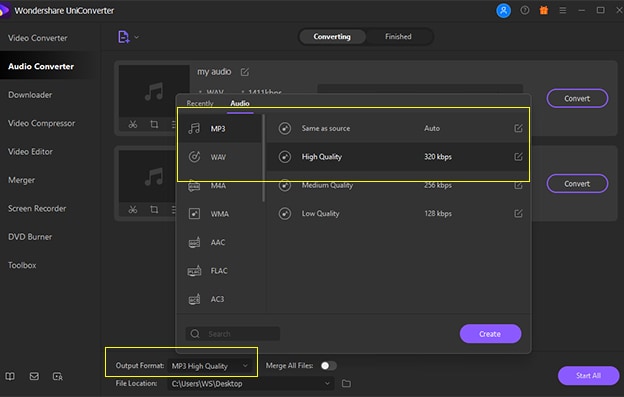Screen dimensions: 624x397
Task: Click Convert for second audio file
Action: pos(577,184)
